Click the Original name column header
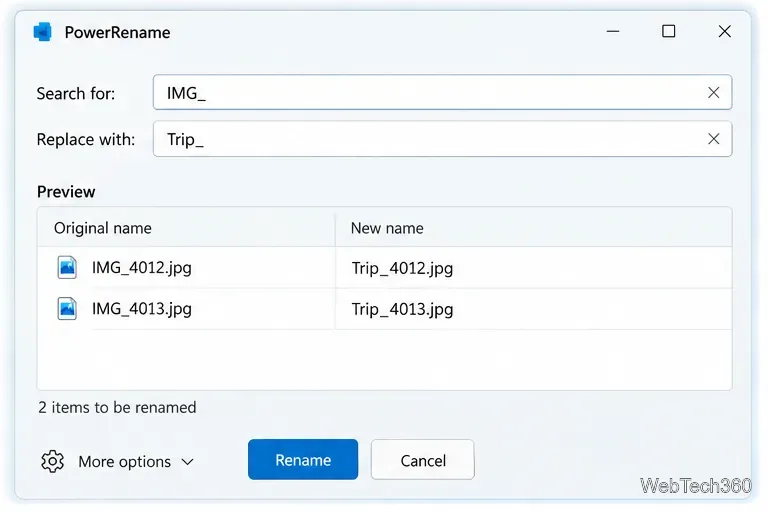The width and height of the screenshot is (768, 512). (x=103, y=228)
